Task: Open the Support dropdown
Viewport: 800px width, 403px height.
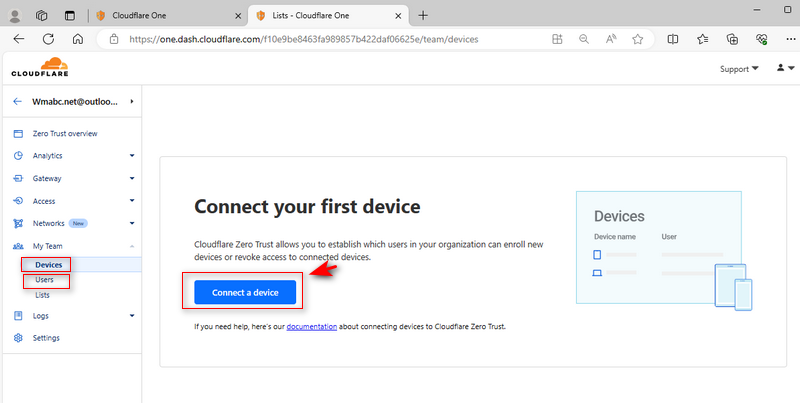Action: (x=739, y=69)
